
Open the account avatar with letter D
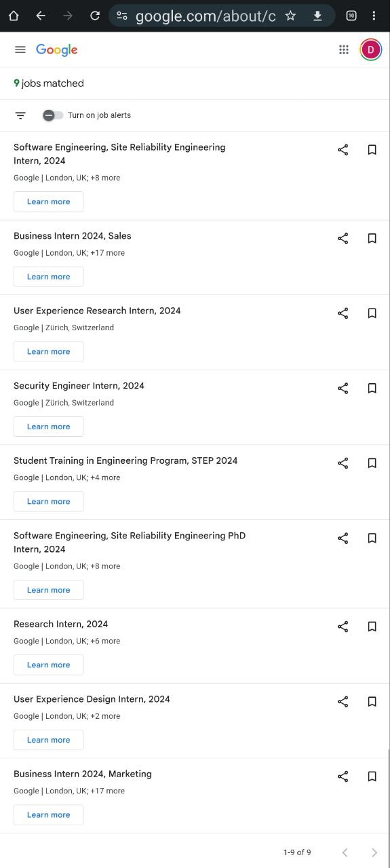click(x=371, y=50)
